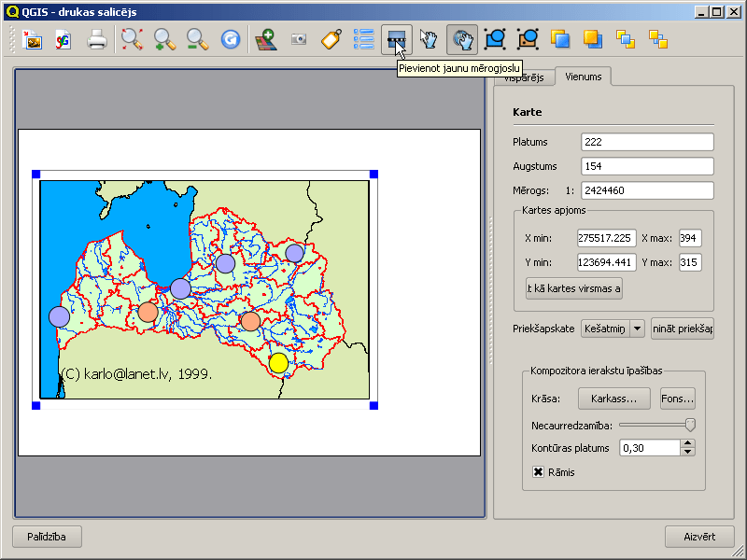Click the Mērogs scale input field
This screenshot has height=560, width=747.
647,190
